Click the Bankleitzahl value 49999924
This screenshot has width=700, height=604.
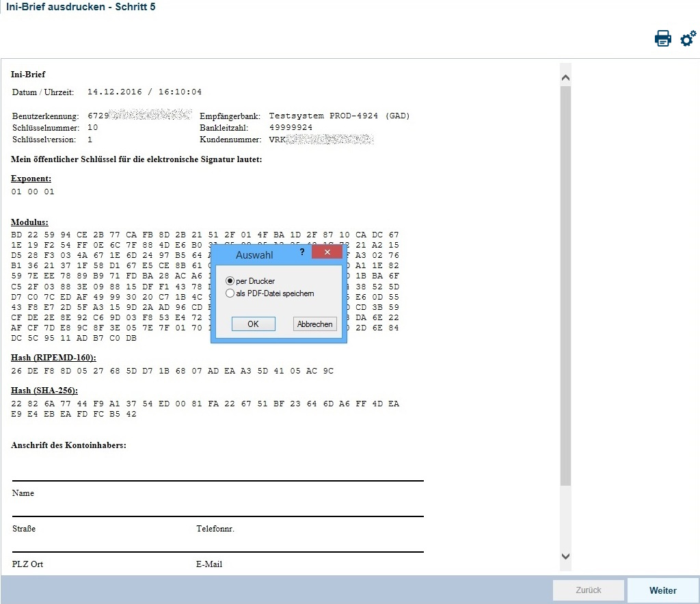pyautogui.click(x=291, y=128)
